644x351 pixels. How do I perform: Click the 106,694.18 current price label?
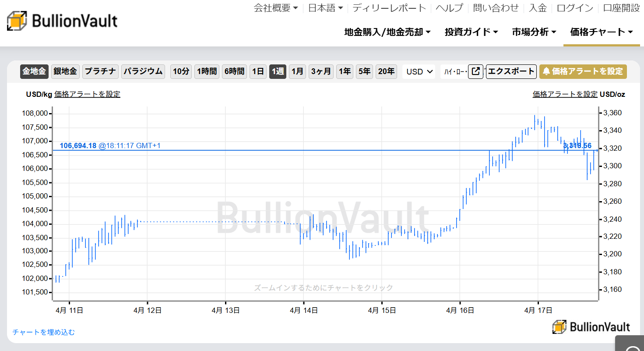click(78, 145)
